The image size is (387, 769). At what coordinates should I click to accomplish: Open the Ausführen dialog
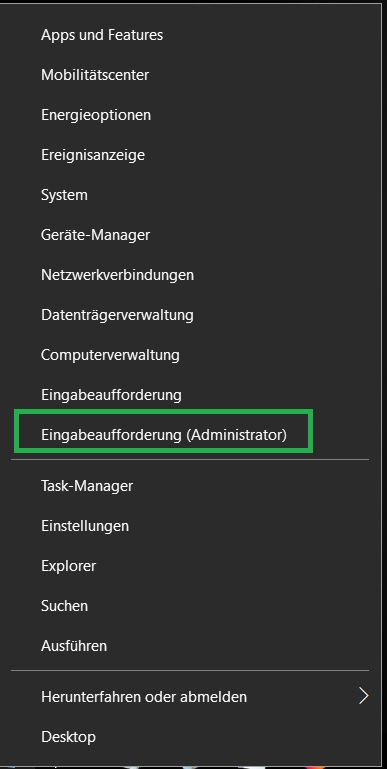[74, 646]
